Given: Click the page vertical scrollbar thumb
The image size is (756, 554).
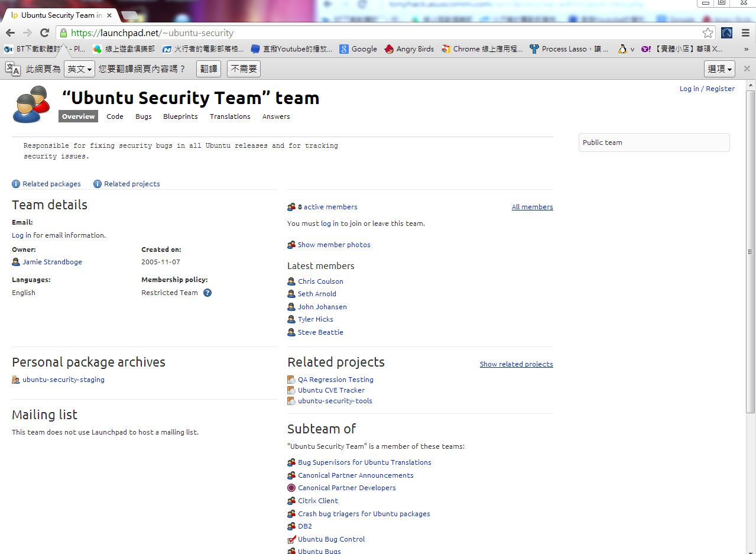Looking at the screenshot, I should (751, 252).
